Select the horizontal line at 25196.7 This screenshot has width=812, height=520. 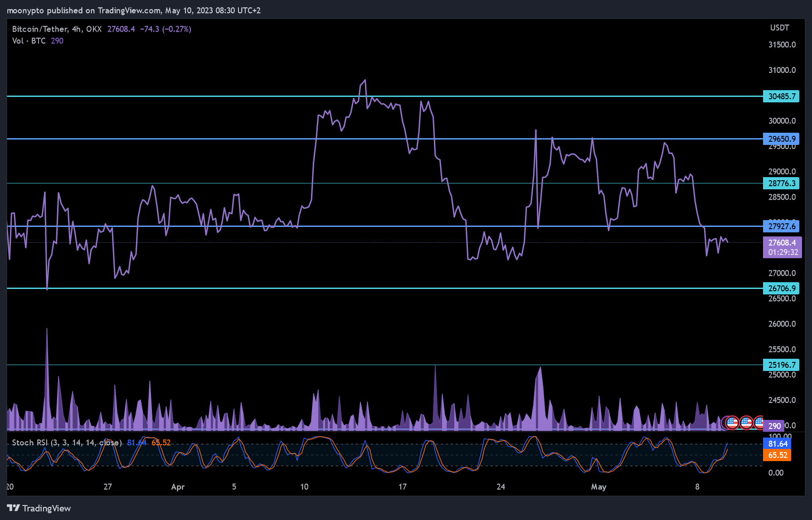click(x=385, y=365)
